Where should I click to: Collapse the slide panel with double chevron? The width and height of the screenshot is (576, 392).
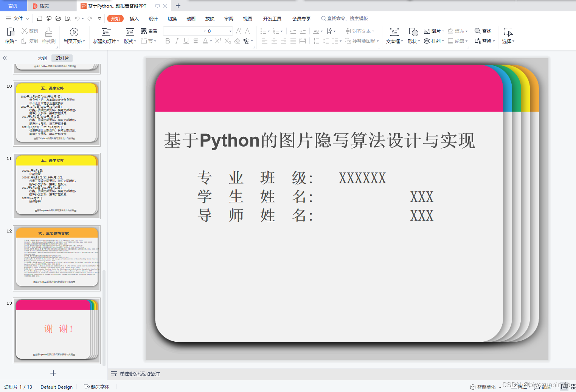pos(5,58)
